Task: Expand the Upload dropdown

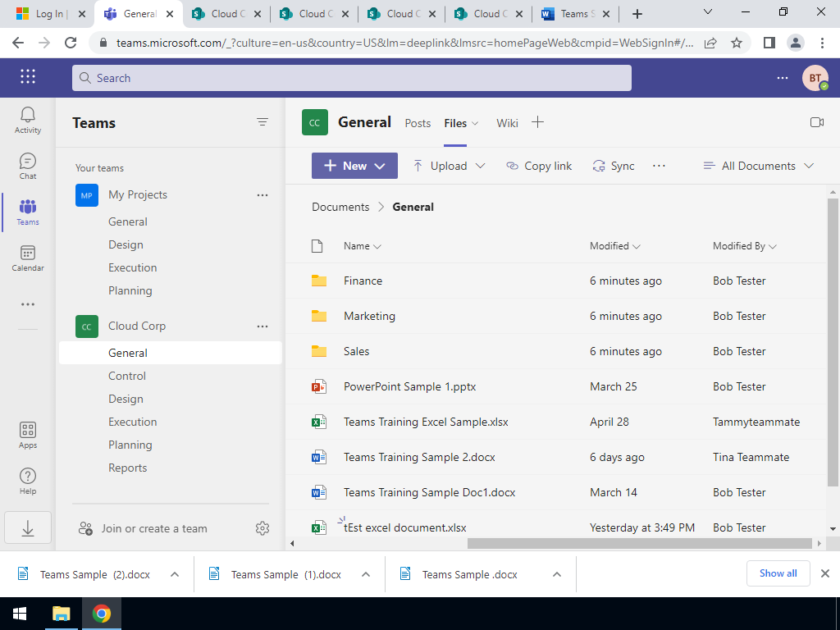Action: tap(480, 166)
